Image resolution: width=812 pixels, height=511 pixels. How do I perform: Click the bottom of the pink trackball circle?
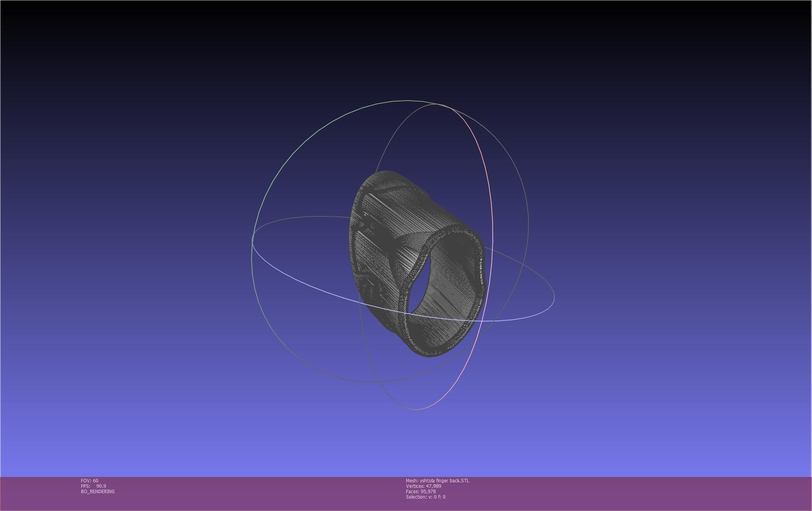coord(416,409)
